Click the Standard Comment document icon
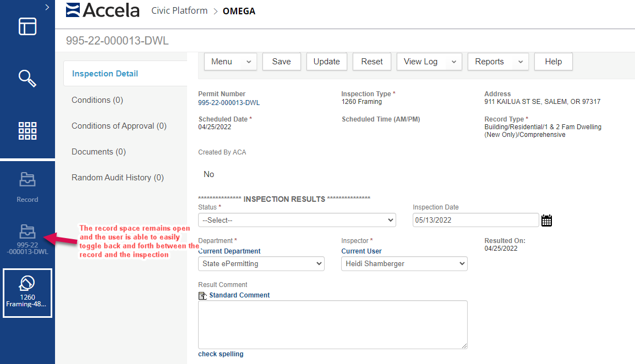 click(x=202, y=296)
